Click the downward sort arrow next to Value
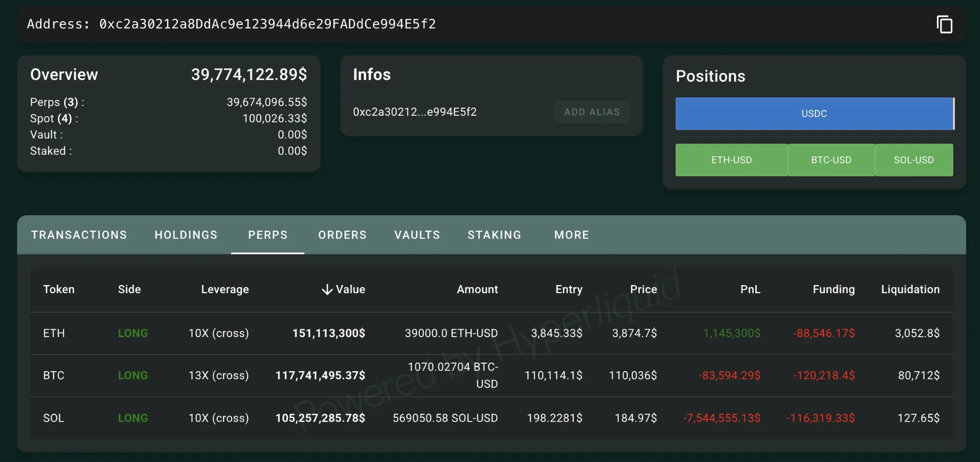 327,289
